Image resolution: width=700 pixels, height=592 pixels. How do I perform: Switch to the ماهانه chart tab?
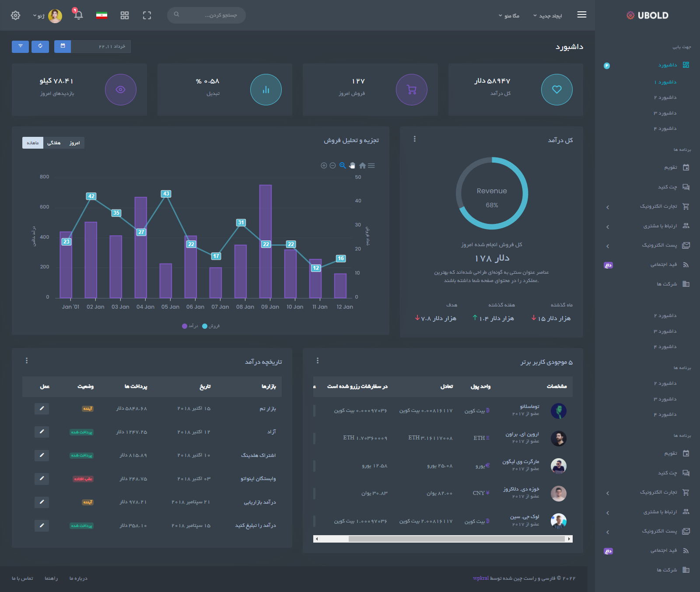(33, 143)
